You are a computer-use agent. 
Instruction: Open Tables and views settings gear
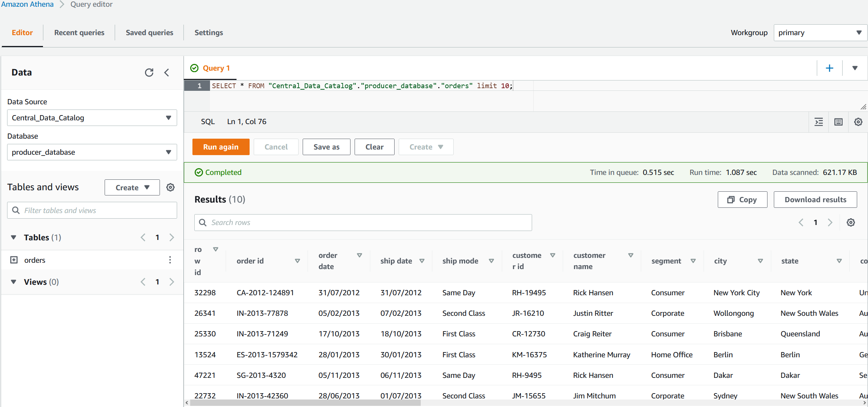[x=170, y=187]
